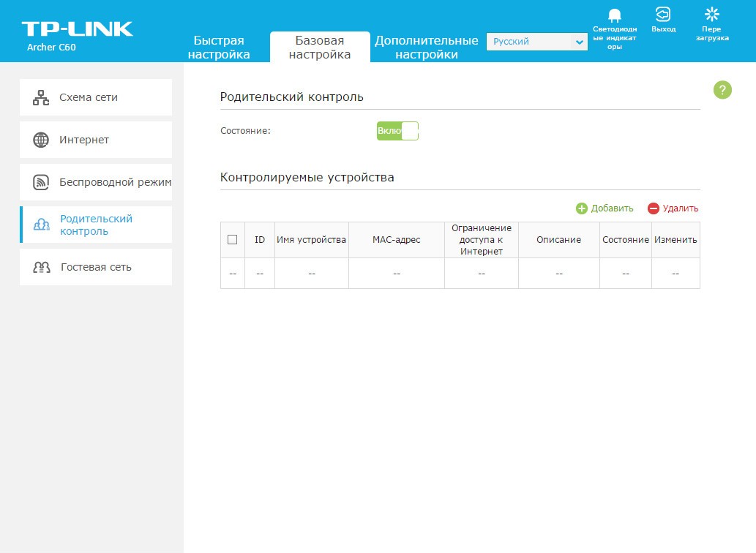Image resolution: width=756 pixels, height=553 pixels.
Task: Click Удалить to delete device
Action: [x=673, y=208]
